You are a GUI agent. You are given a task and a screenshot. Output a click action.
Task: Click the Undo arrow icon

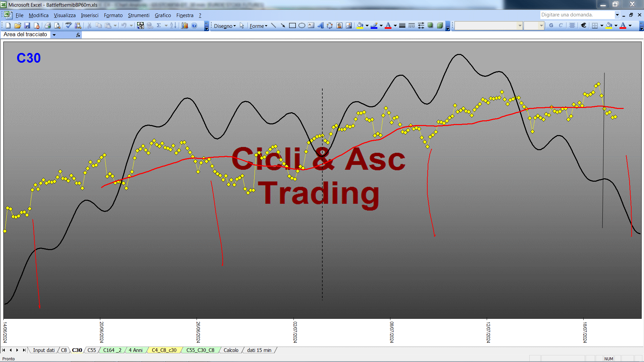click(124, 26)
